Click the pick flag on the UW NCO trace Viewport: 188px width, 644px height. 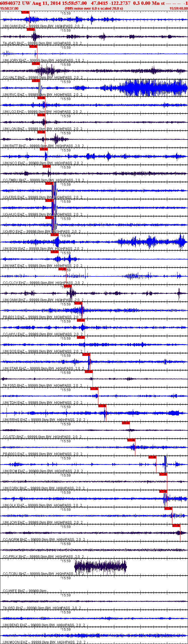pos(44,149)
